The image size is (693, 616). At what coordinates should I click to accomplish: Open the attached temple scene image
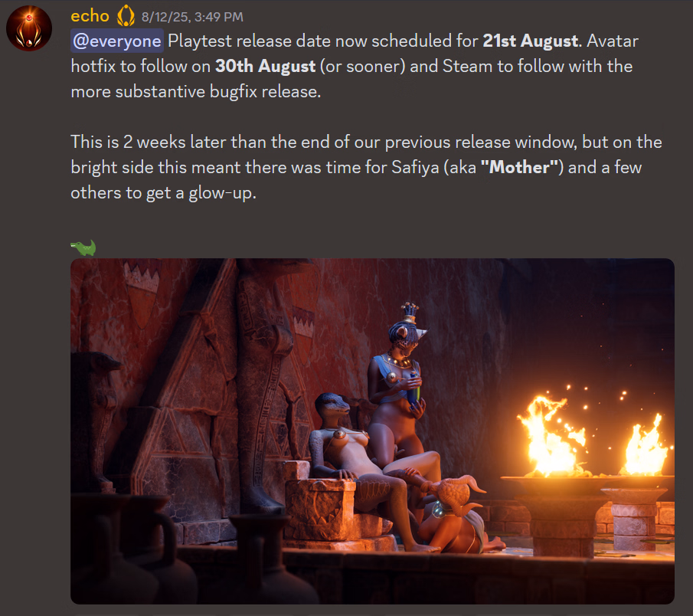click(372, 431)
